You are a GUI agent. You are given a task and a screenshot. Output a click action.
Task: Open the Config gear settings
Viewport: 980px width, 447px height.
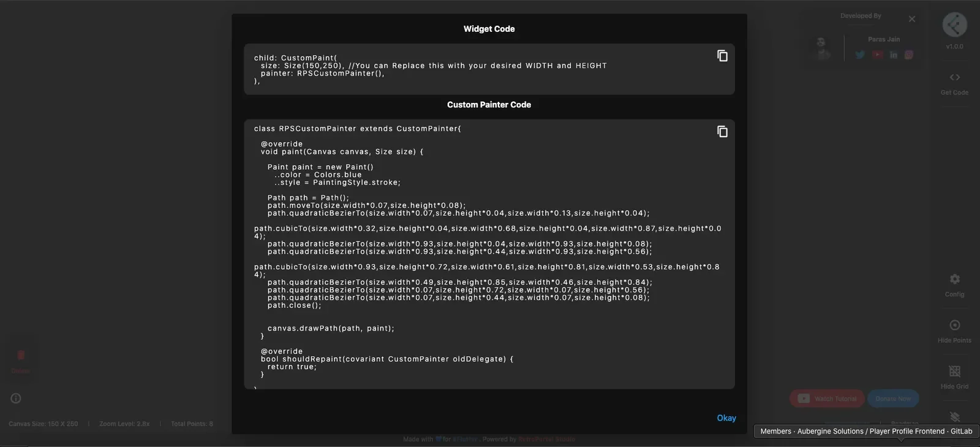click(954, 285)
